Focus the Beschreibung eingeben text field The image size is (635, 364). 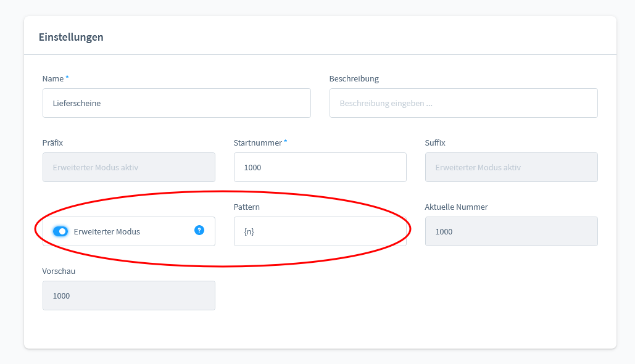click(x=463, y=103)
